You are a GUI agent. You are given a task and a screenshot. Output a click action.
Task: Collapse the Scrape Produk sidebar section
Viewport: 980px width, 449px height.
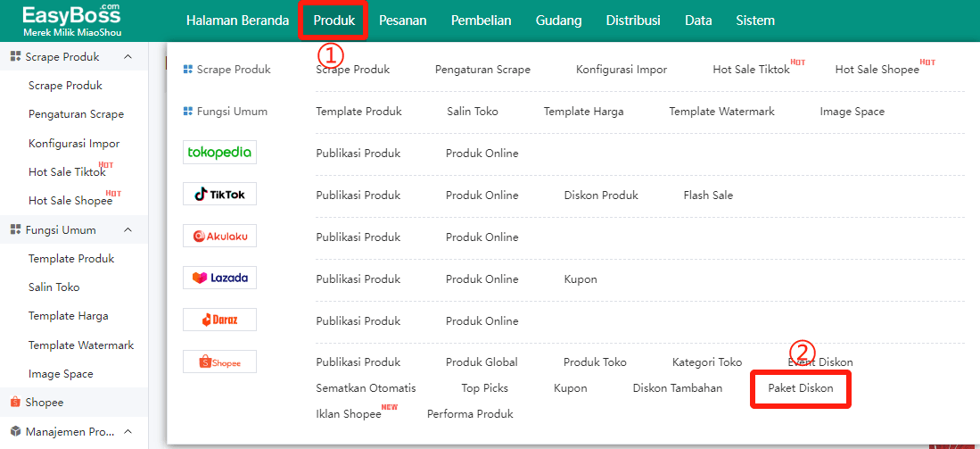[x=128, y=57]
